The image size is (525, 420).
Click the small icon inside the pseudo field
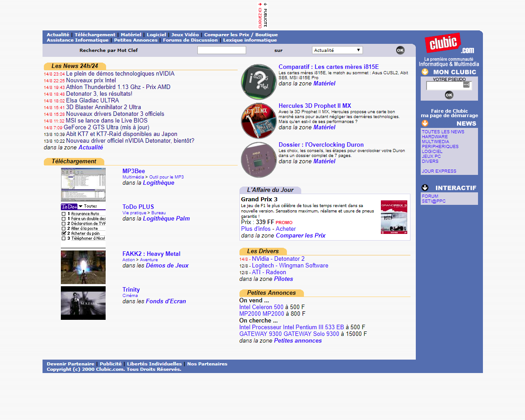466,85
